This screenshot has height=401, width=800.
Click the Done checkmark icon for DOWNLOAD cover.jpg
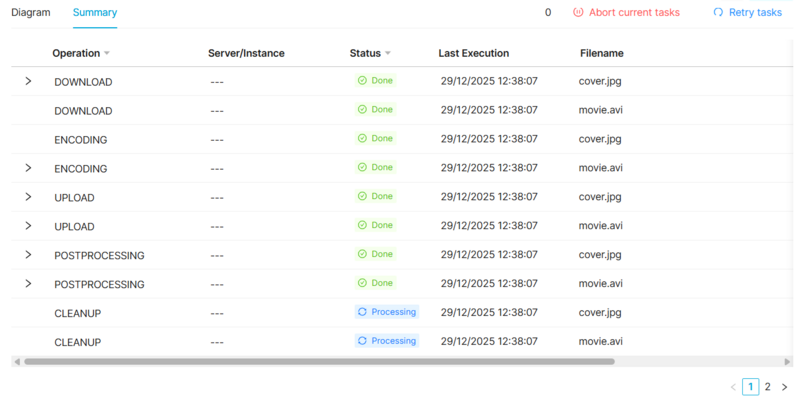pos(363,81)
